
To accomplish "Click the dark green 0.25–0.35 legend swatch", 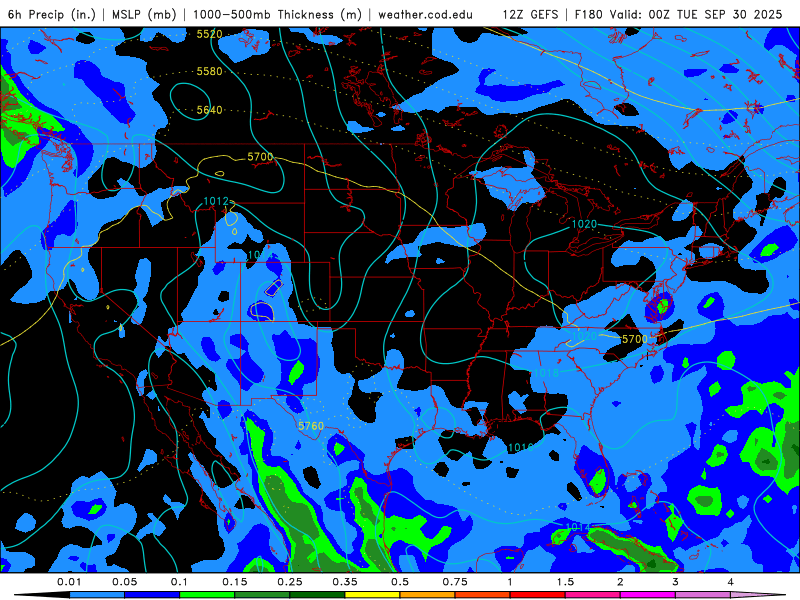I will 317,595.
